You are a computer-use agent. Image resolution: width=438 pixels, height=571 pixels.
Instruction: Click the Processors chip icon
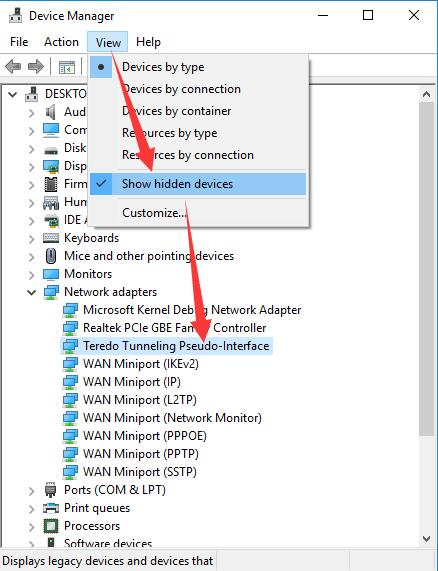click(51, 526)
